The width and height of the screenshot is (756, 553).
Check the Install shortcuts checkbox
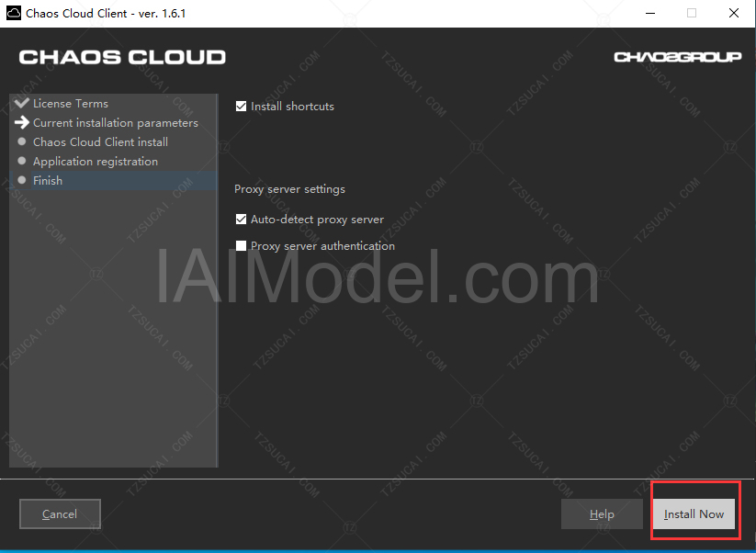[x=241, y=106]
